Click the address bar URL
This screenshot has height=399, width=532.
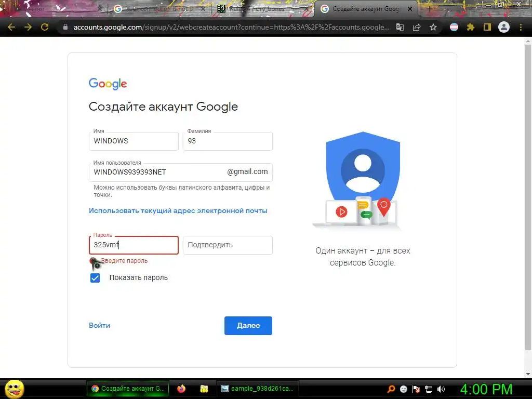231,27
